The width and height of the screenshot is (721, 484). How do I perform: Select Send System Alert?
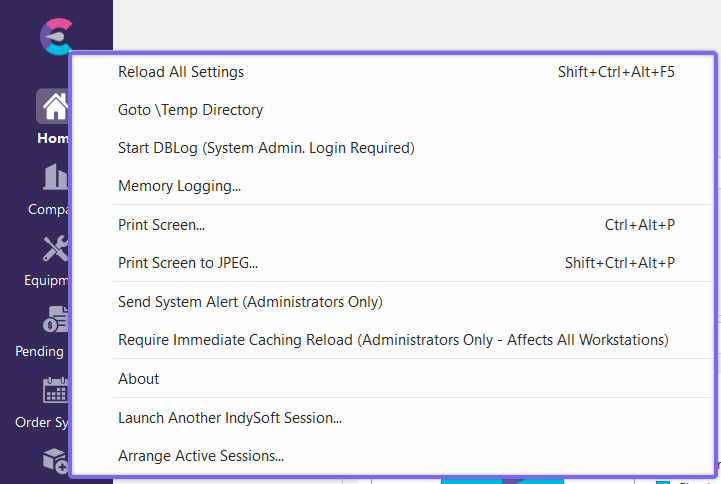click(250, 301)
